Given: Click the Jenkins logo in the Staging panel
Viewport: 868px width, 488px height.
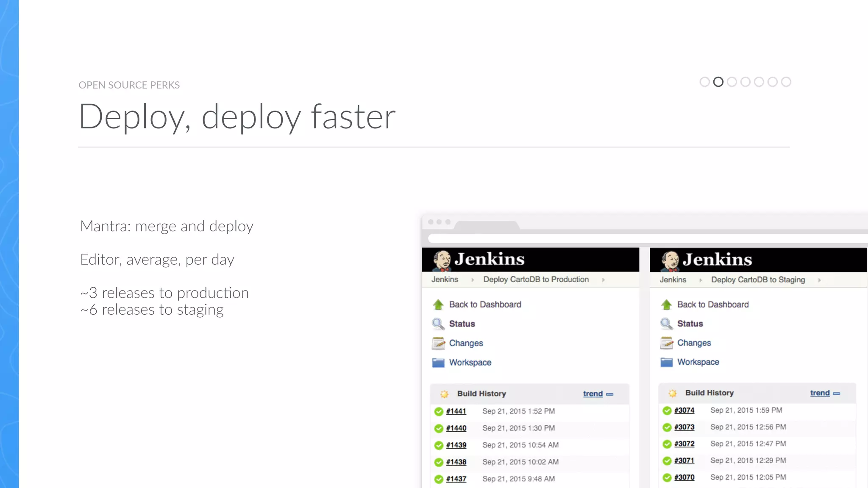Looking at the screenshot, I should [707, 260].
